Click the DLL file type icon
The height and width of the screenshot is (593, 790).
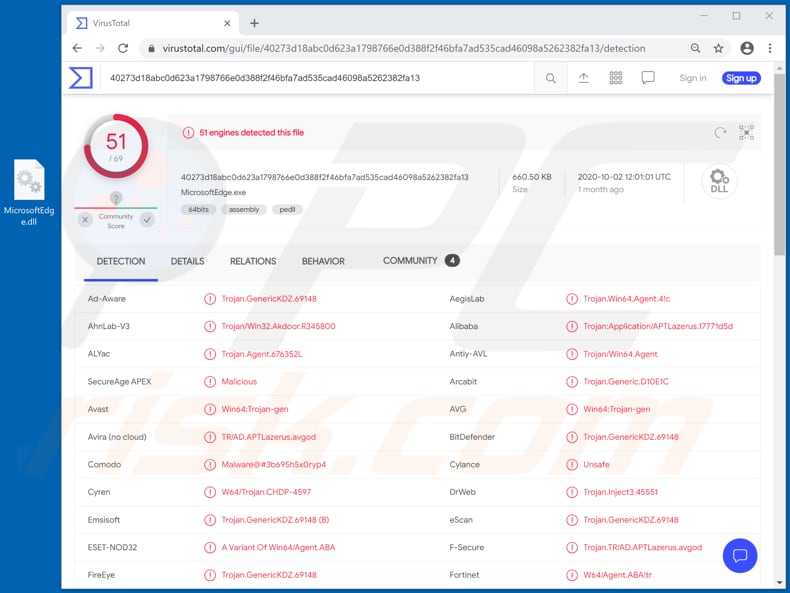(719, 181)
